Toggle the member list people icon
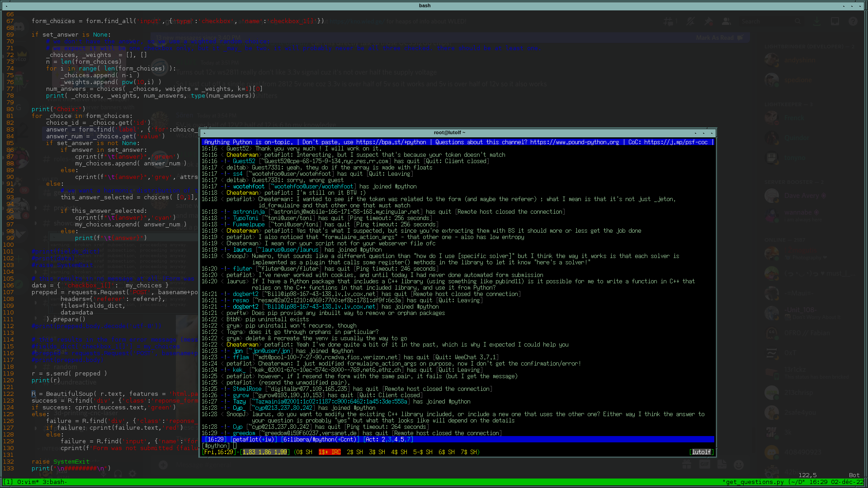Viewport: 868px width, 488px height. [x=726, y=21]
